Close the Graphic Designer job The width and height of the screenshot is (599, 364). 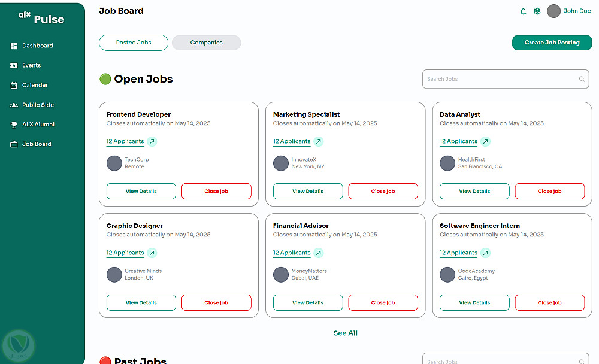(216, 303)
